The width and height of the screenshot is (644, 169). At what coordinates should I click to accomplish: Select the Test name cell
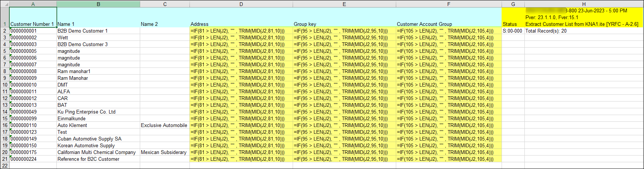[98, 132]
